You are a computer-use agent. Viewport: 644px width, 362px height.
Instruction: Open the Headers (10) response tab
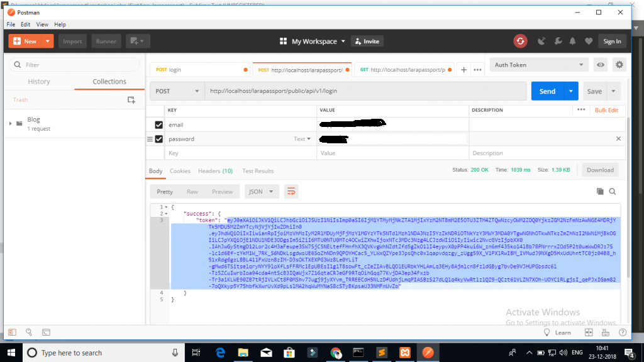215,171
